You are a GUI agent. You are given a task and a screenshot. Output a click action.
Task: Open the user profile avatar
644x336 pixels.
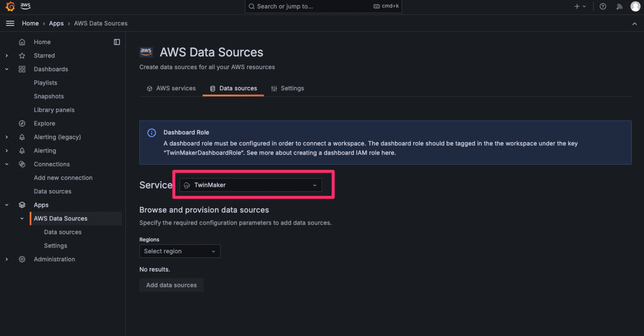pyautogui.click(x=635, y=6)
